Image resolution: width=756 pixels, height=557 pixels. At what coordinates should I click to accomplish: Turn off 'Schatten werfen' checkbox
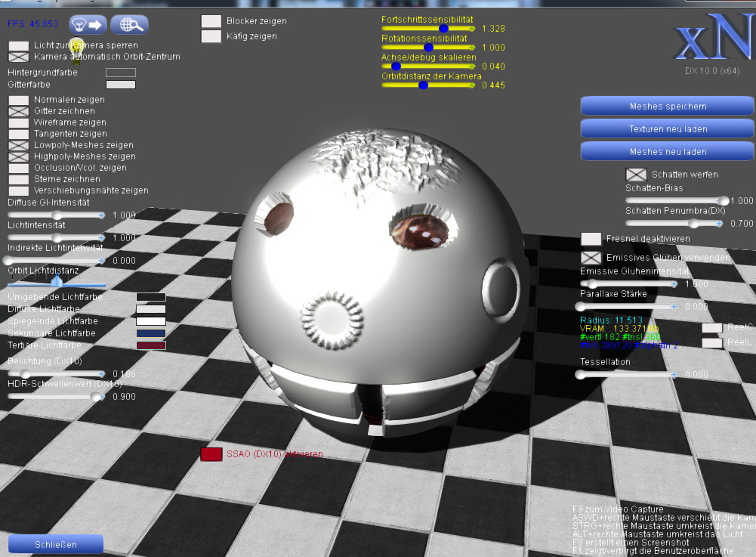(x=636, y=175)
